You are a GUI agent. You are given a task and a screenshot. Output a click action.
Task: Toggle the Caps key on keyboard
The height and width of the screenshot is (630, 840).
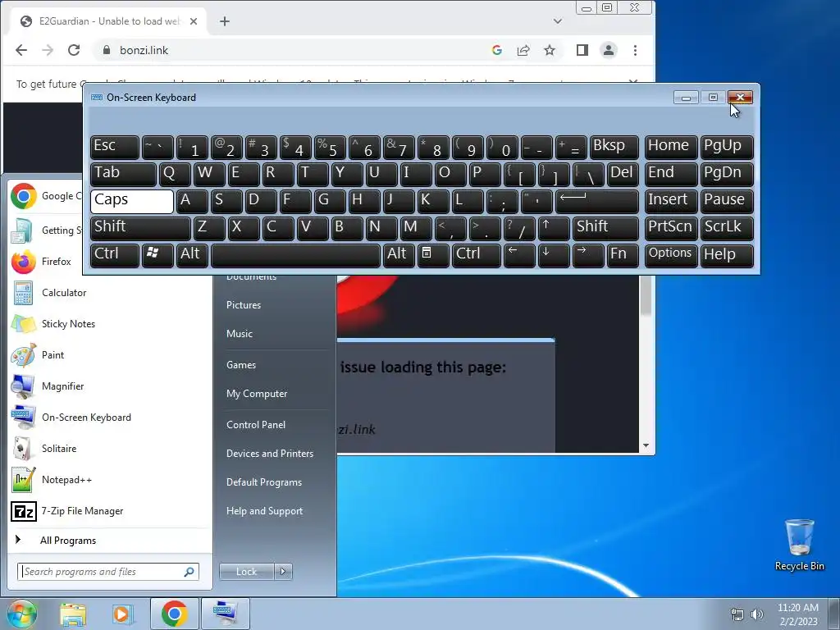coord(132,202)
